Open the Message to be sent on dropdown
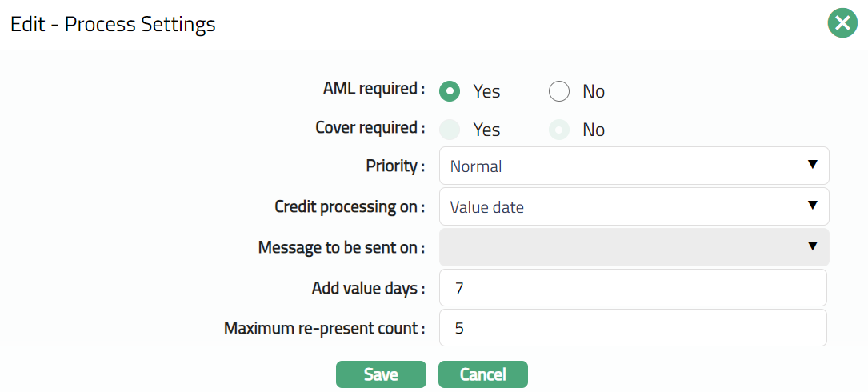The width and height of the screenshot is (868, 392). 633,247
